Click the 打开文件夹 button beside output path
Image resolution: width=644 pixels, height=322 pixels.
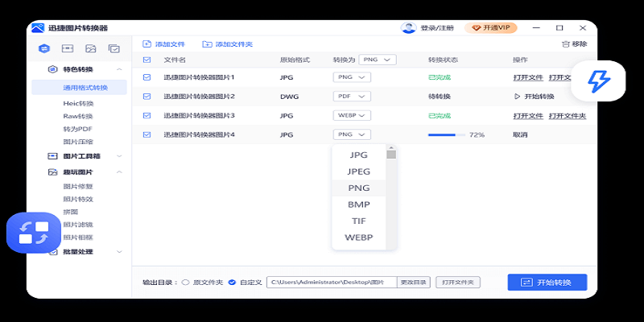[458, 283]
